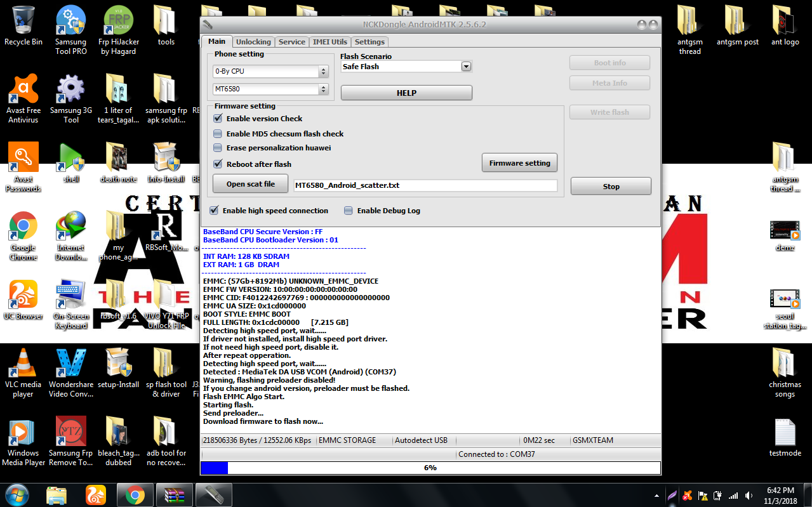Image resolution: width=812 pixels, height=507 pixels.
Task: Open christmas songs folder
Action: [x=785, y=372]
